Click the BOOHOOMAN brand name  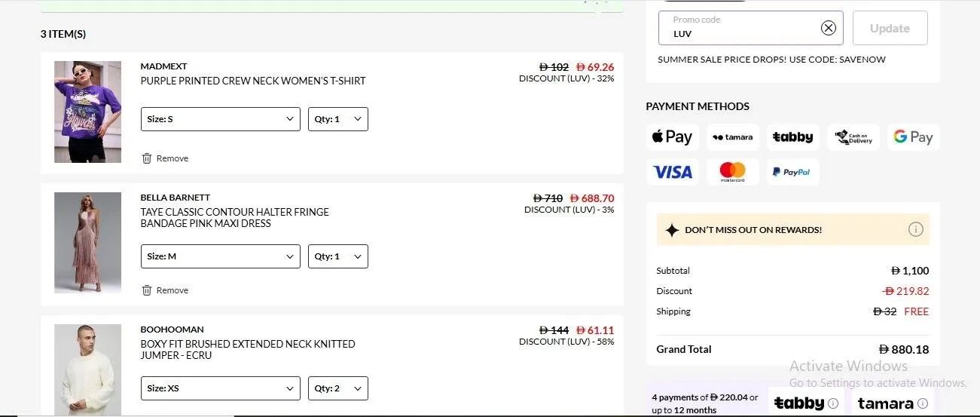(172, 330)
